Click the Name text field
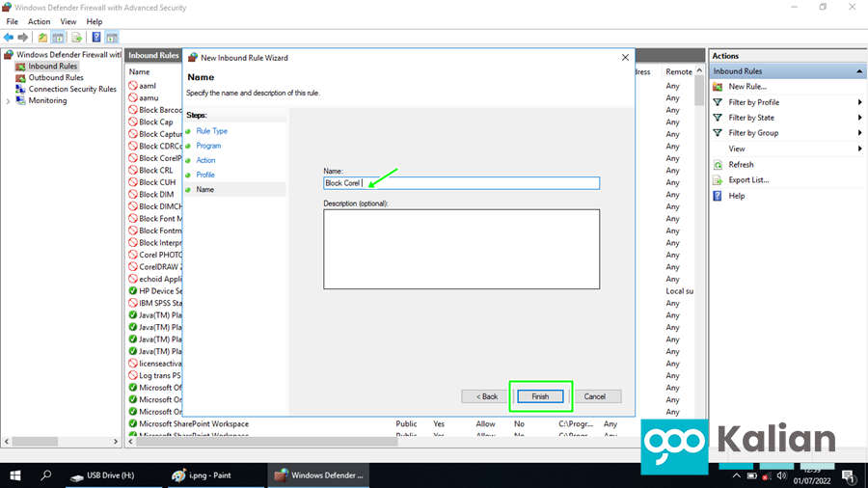The image size is (868, 488). [461, 183]
